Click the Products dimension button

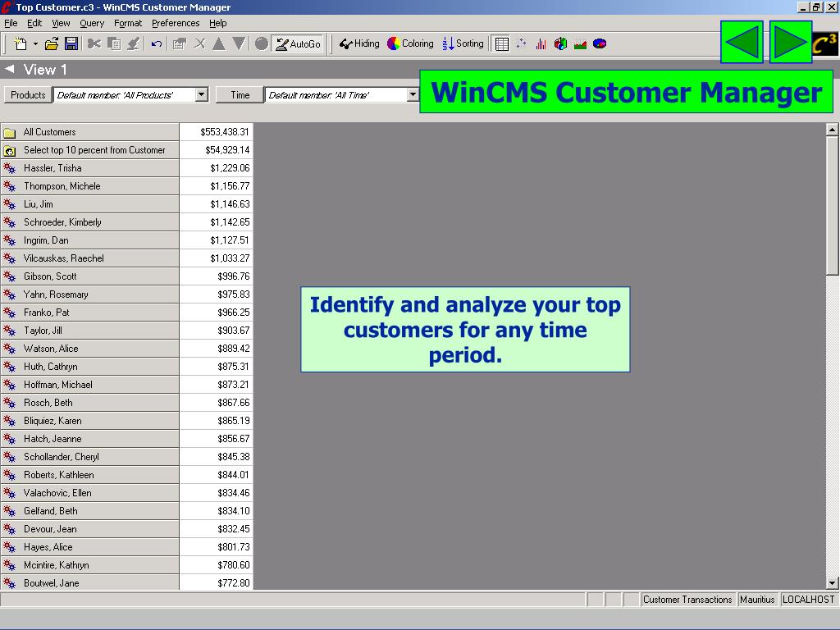point(28,95)
